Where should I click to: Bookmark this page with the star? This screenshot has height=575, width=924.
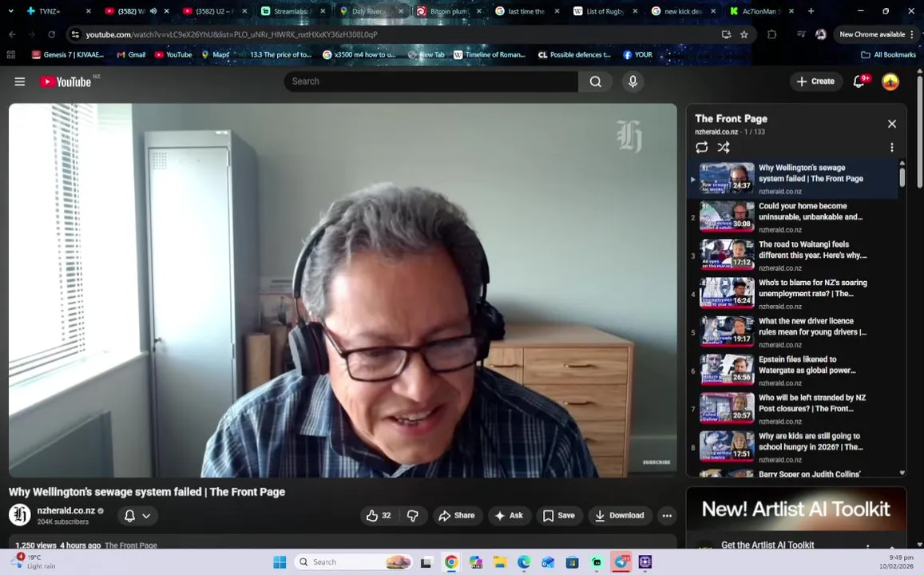pyautogui.click(x=744, y=34)
